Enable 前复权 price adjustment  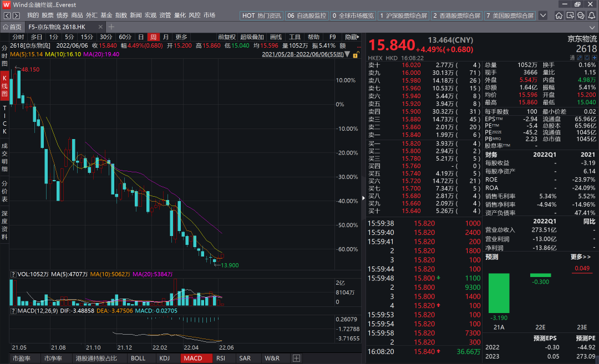tap(226, 37)
